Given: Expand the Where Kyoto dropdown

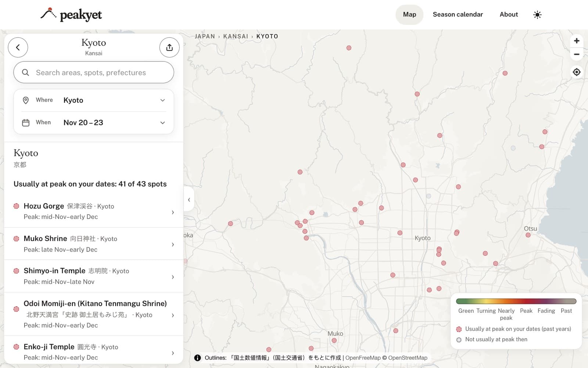Looking at the screenshot, I should tap(94, 100).
